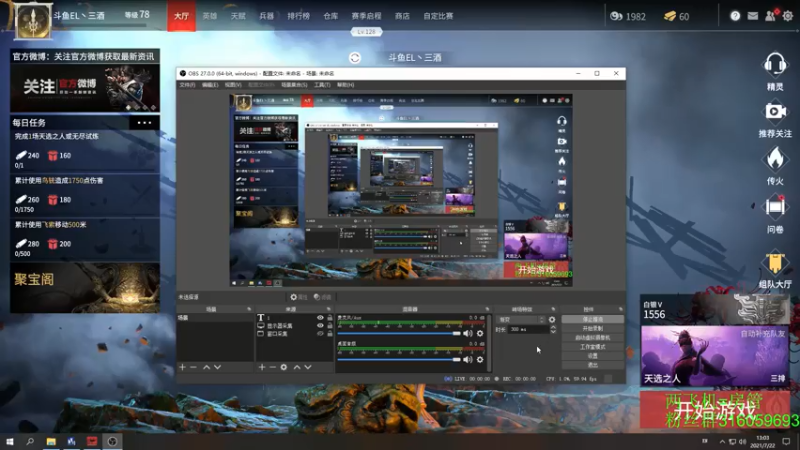Viewport: 800px width, 450px height.
Task: Switch to the 大厅 game tab
Action: [x=181, y=16]
